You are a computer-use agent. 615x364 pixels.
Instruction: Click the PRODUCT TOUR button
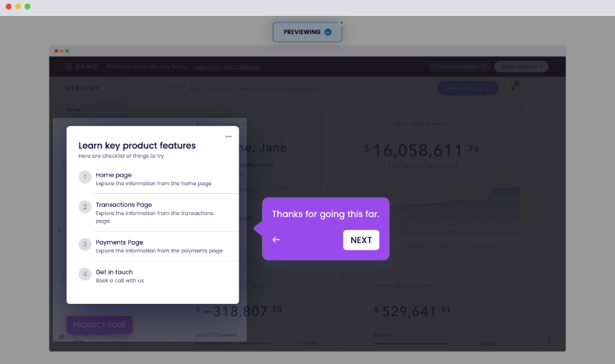100,325
